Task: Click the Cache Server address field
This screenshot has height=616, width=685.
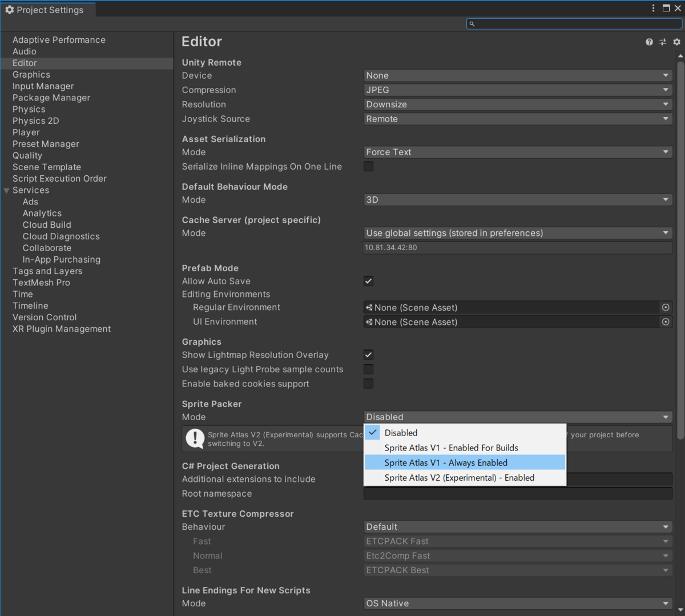Action: click(517, 247)
